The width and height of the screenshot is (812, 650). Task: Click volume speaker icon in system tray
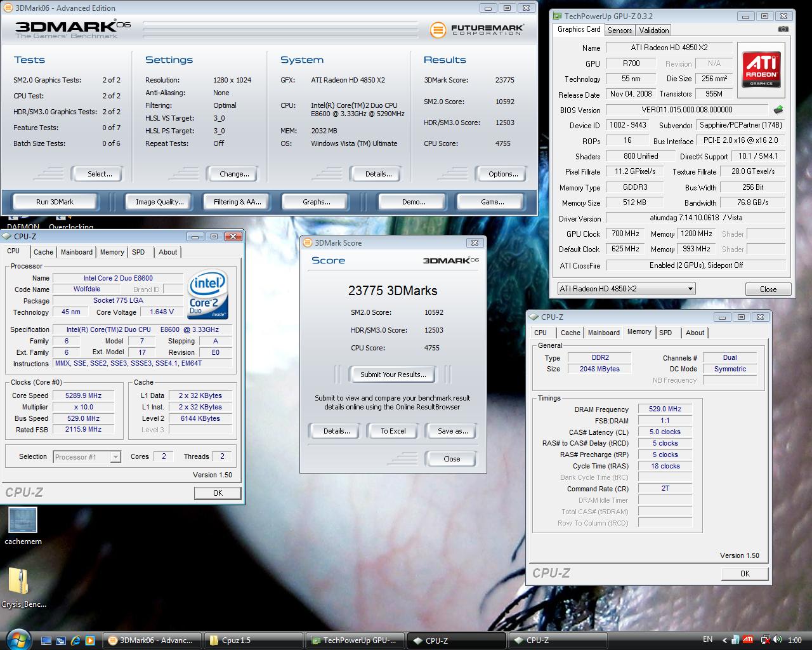click(x=778, y=640)
